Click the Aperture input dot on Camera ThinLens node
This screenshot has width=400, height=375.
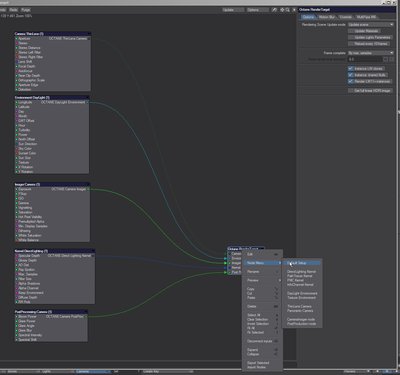point(16,39)
